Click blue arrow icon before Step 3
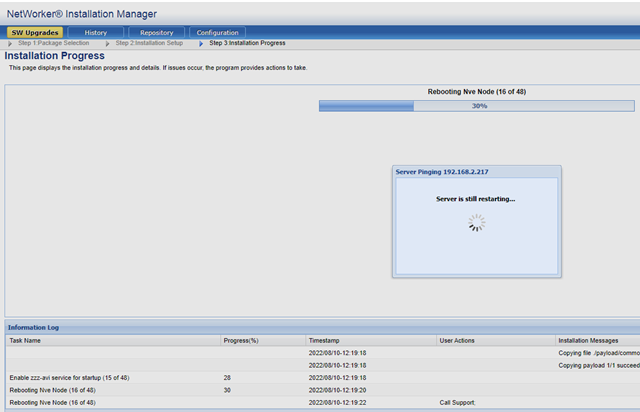Screen dimensions: 640x412 tap(201, 43)
